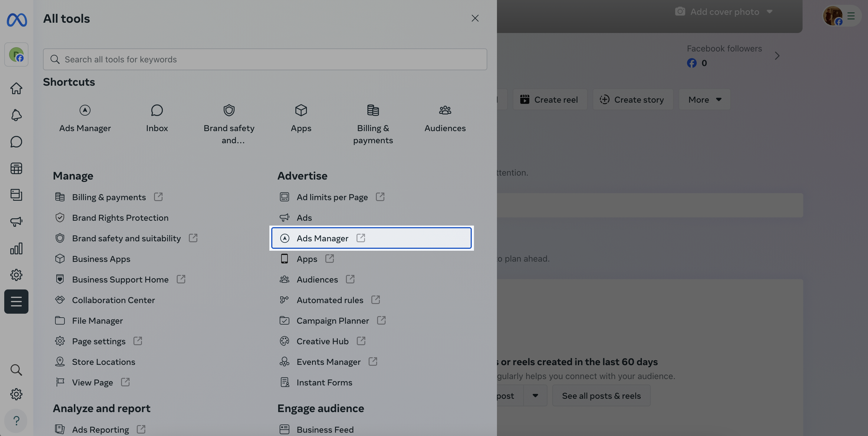Focus the Search all tools field
Image resolution: width=868 pixels, height=436 pixels.
(x=265, y=59)
